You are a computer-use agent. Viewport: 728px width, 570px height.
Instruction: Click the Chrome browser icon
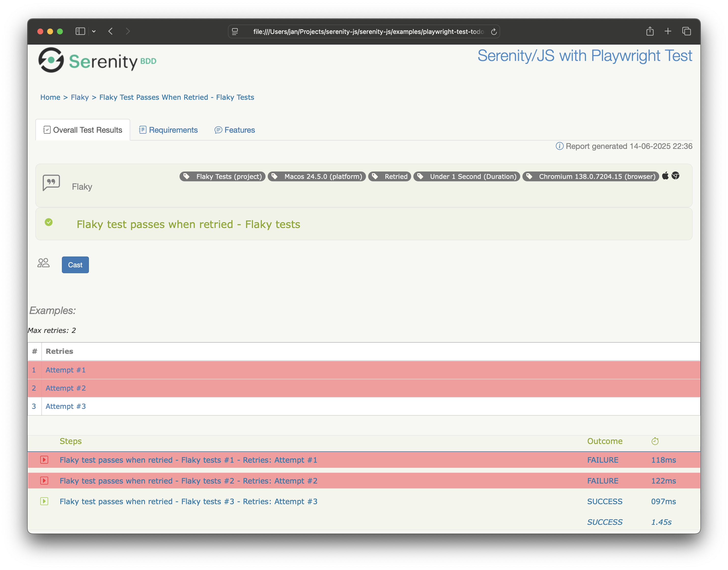click(676, 175)
